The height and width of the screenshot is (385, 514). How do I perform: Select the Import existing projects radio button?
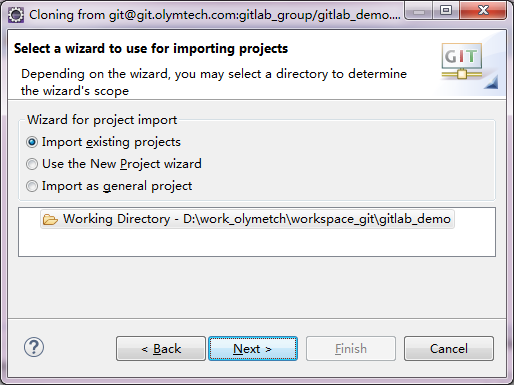(x=32, y=142)
